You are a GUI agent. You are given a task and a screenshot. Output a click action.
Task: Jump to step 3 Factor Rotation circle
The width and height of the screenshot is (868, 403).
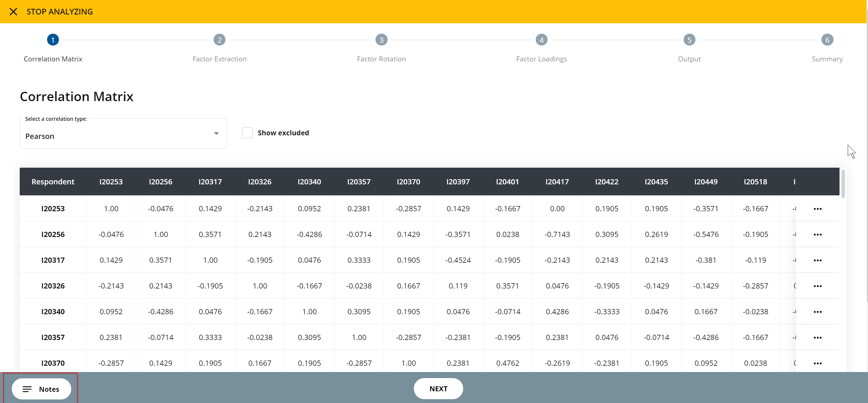(381, 40)
